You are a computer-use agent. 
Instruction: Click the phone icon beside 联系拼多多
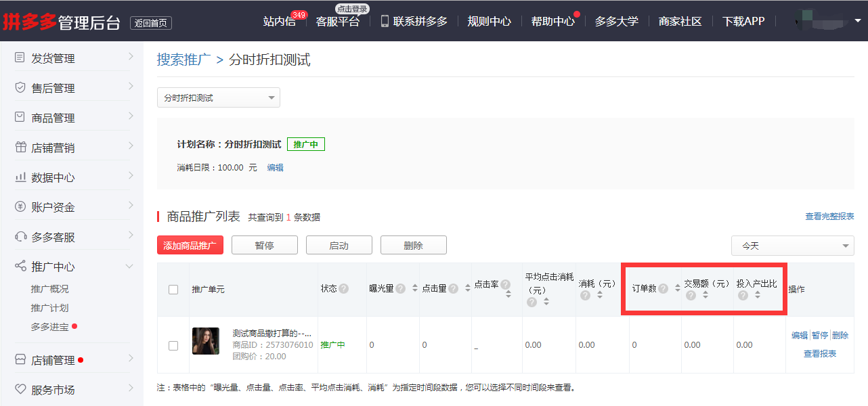coord(385,21)
